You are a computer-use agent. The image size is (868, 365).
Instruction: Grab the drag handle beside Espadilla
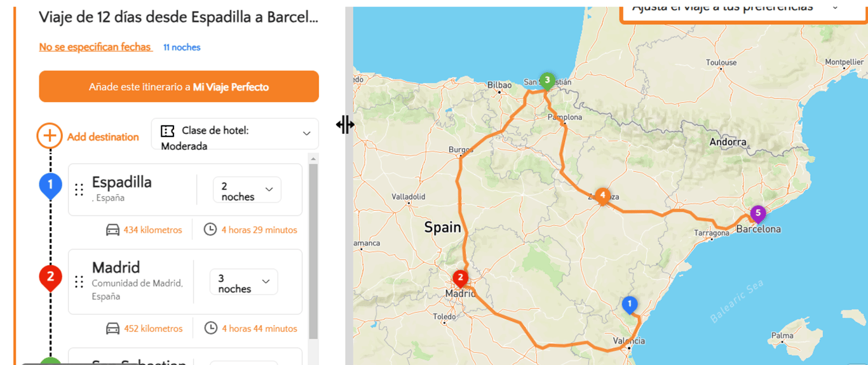coord(79,190)
